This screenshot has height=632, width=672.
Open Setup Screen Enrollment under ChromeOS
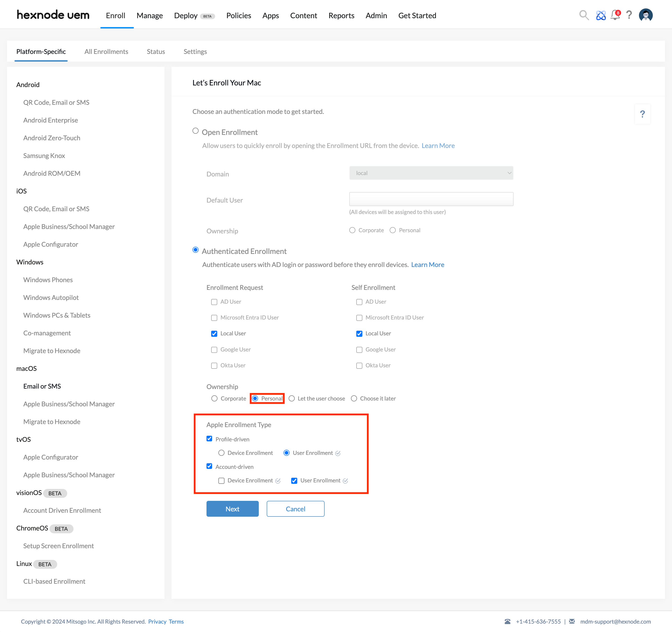click(x=59, y=546)
